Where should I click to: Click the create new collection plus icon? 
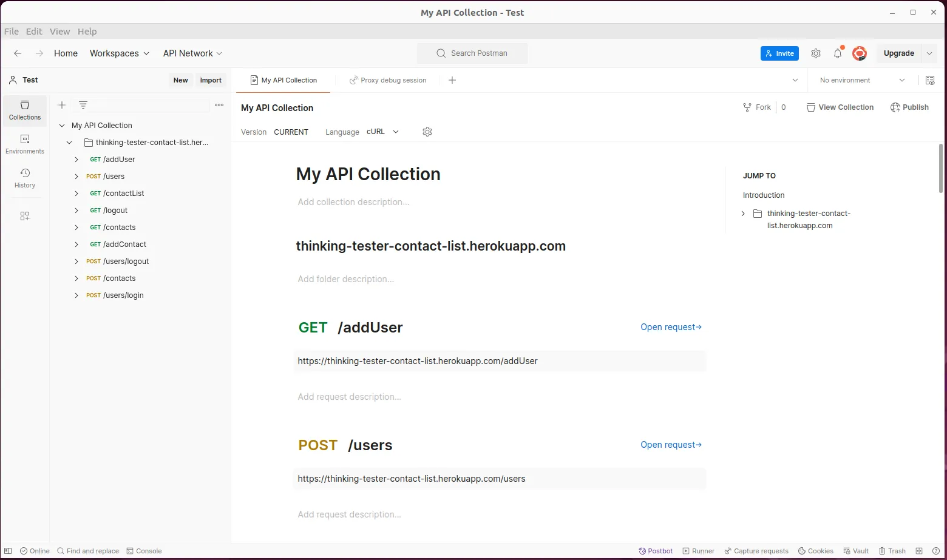point(62,105)
